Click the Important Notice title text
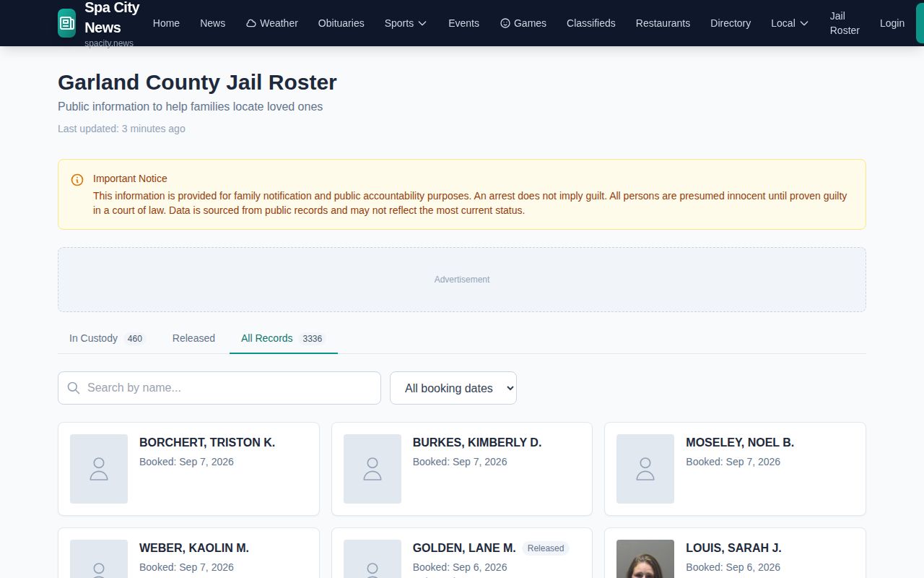The height and width of the screenshot is (578, 924). pos(130,178)
